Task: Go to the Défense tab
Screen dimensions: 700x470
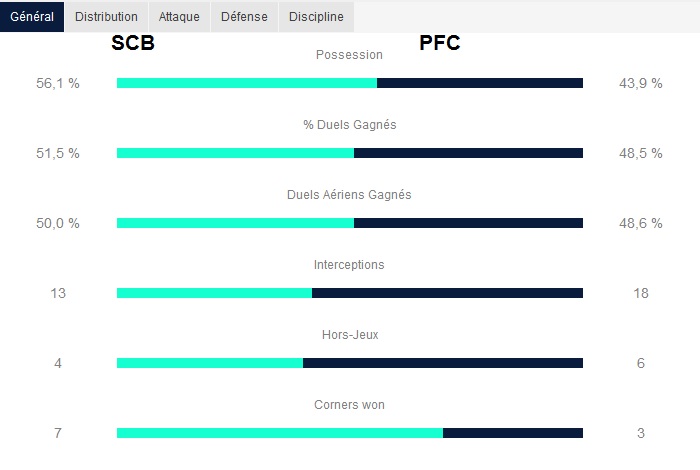Action: (x=244, y=17)
